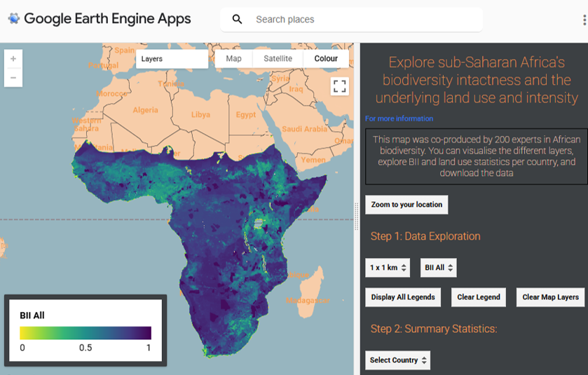588x375 pixels.
Task: Select the Colour map style
Action: [x=326, y=59]
